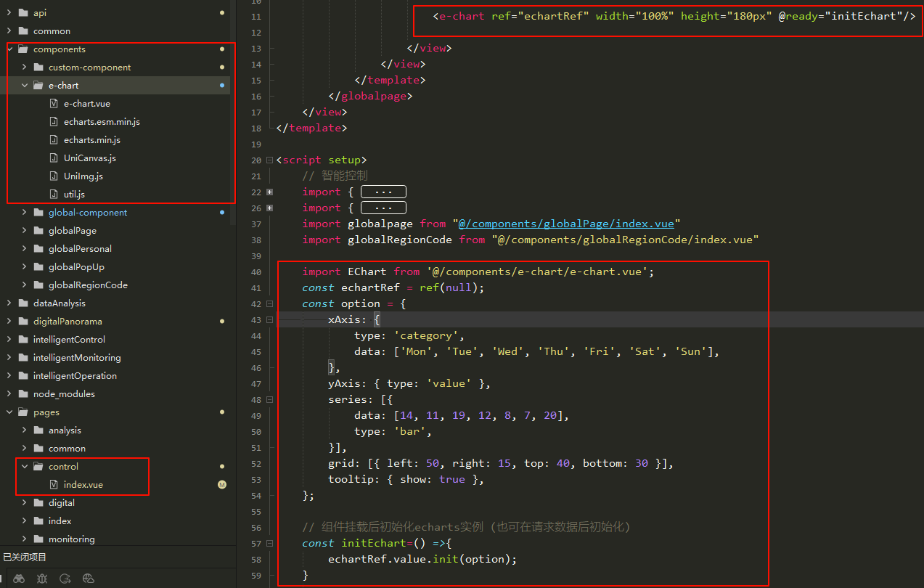Select util.js in the e-chart folder

click(x=74, y=195)
